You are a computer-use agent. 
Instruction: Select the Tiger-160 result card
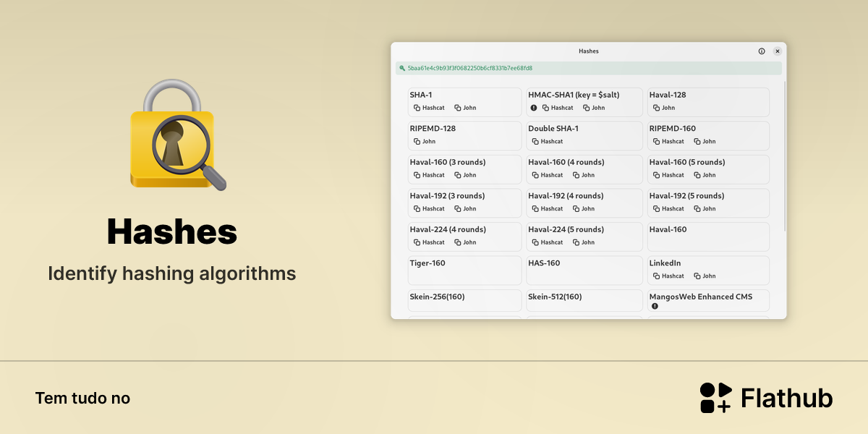pyautogui.click(x=464, y=271)
